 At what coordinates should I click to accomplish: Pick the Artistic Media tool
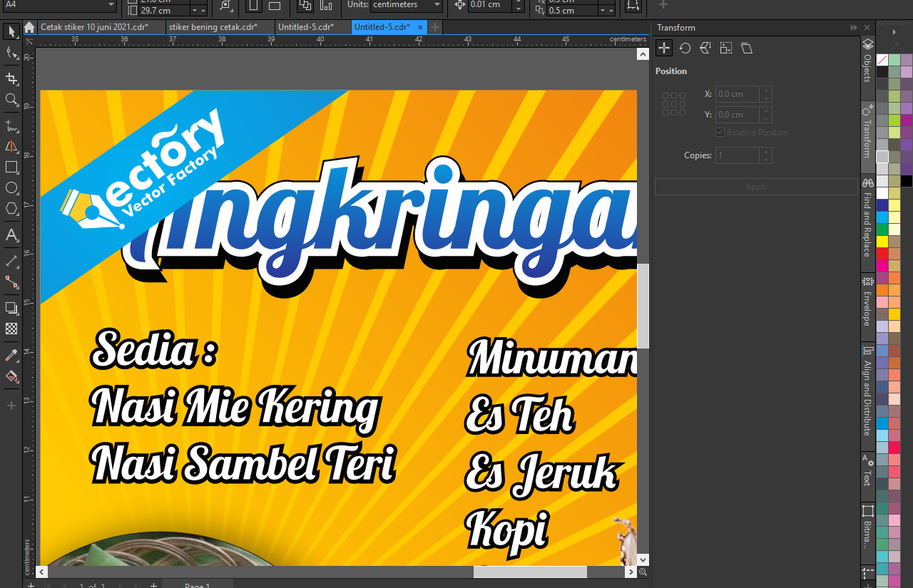tap(11, 146)
